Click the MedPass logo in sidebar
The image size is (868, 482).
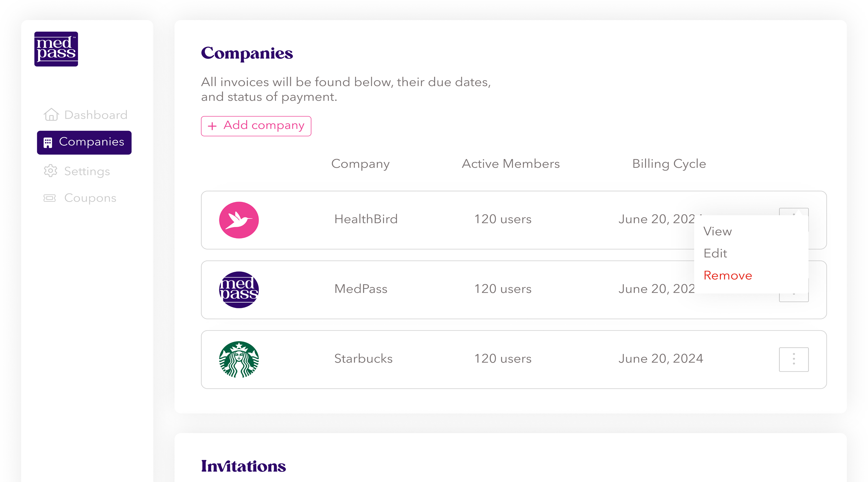point(56,49)
